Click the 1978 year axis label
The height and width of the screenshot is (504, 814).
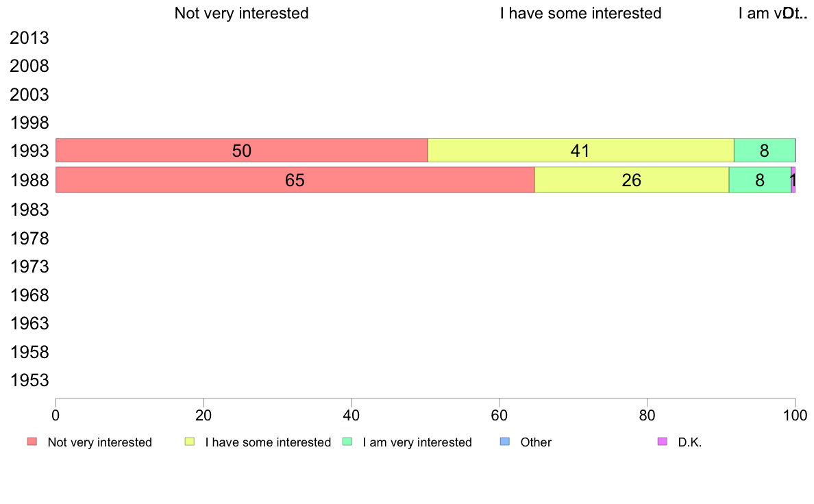[x=29, y=239]
